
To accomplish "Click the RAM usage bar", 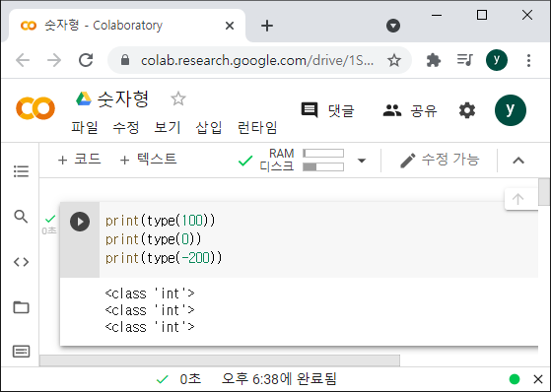I will [x=323, y=154].
